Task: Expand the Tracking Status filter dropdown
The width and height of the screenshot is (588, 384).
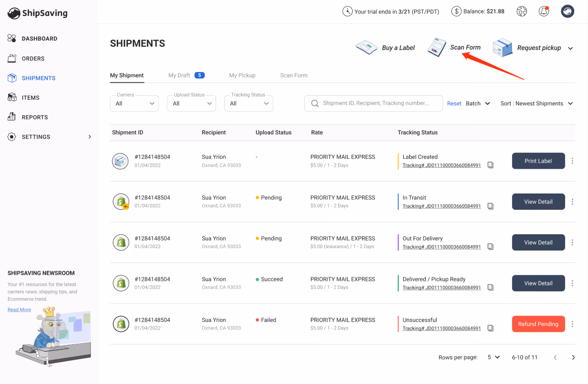Action: click(248, 103)
